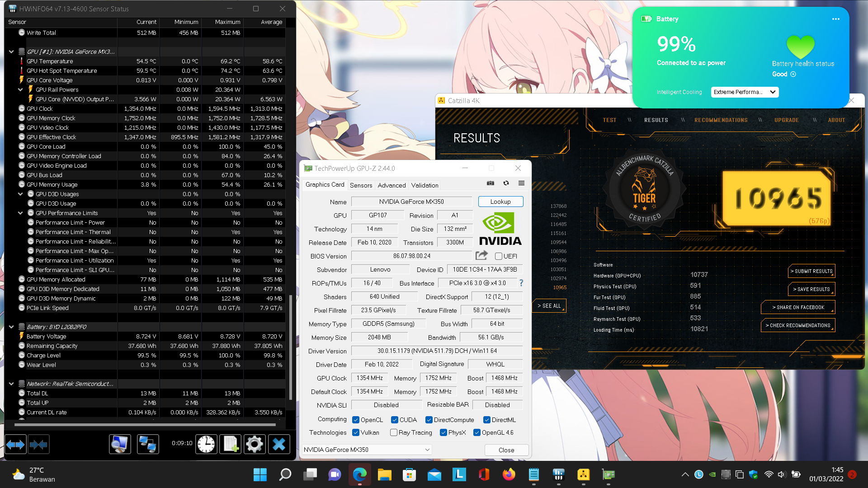
Task: Click CHECK RECOMMENDATIONS in Catzilla
Action: pos(798,325)
